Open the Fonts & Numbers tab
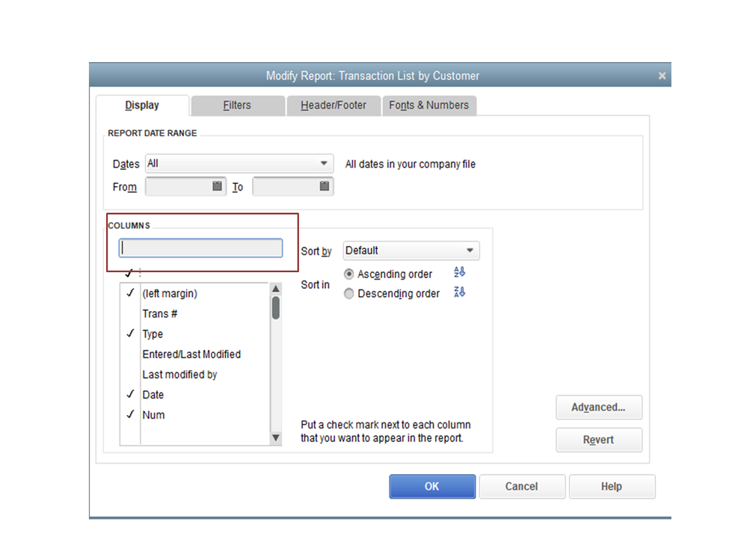747x560 pixels. tap(428, 105)
